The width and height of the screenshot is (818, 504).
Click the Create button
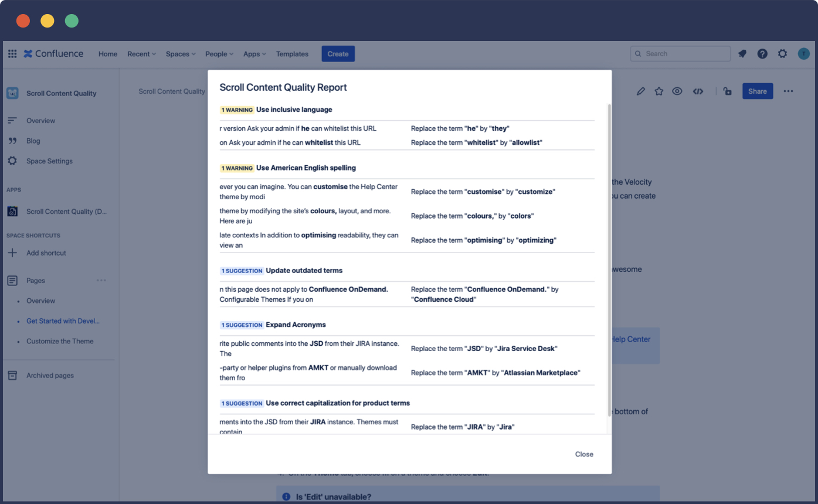pos(338,54)
